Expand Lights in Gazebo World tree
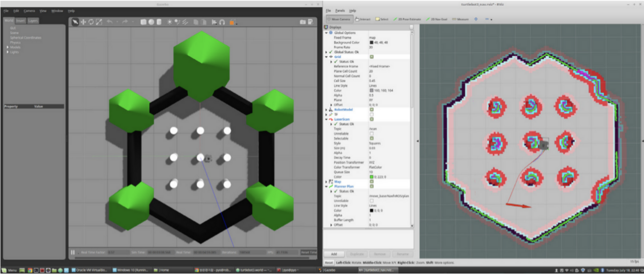The image size is (644, 276). [x=8, y=52]
